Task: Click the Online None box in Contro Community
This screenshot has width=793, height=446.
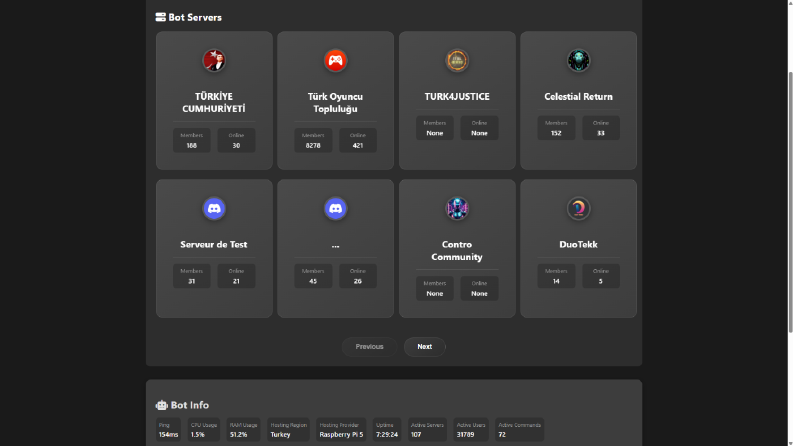Action: pyautogui.click(x=479, y=288)
